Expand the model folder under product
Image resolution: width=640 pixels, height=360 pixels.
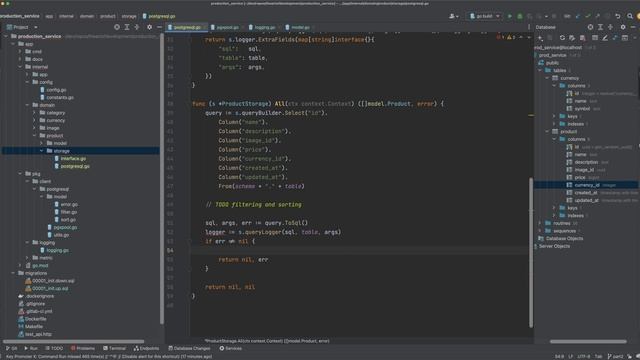pos(41,143)
